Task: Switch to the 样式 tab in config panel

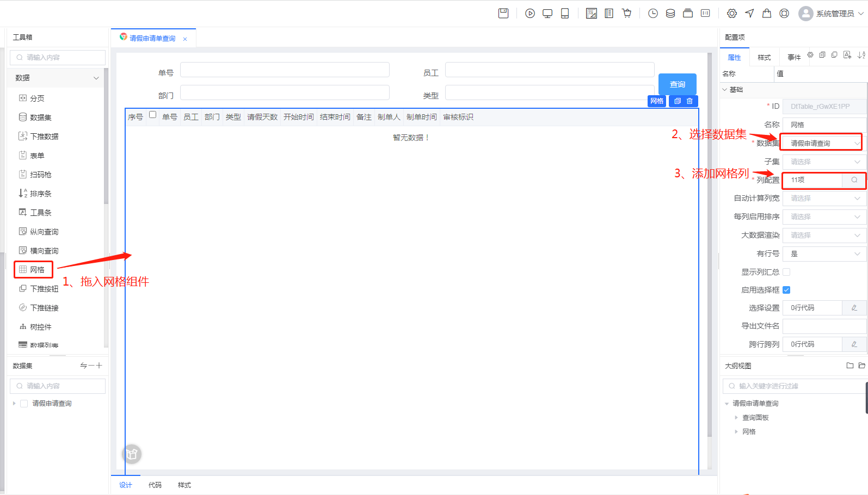Action: [764, 58]
